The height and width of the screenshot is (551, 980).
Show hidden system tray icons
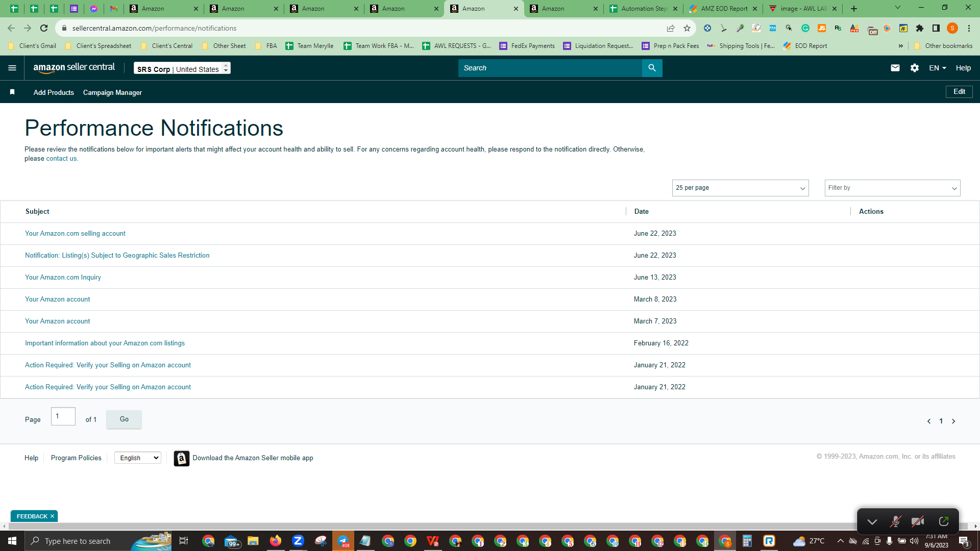(x=840, y=541)
